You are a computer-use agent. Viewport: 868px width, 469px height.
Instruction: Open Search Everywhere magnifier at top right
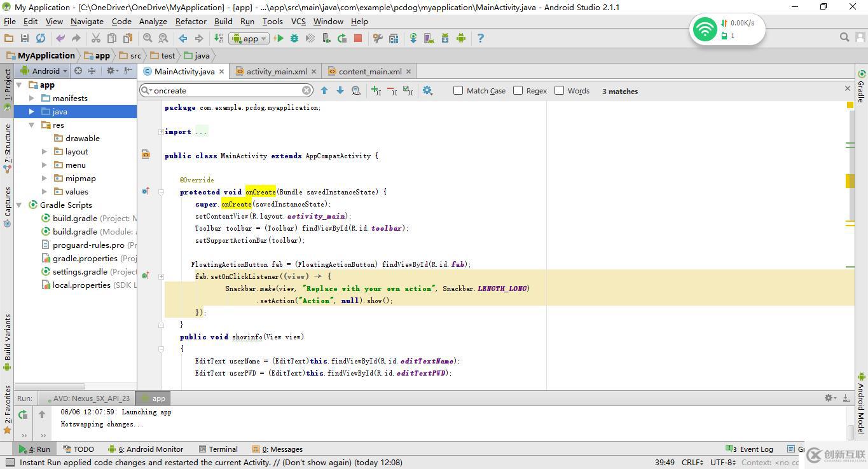(x=844, y=37)
